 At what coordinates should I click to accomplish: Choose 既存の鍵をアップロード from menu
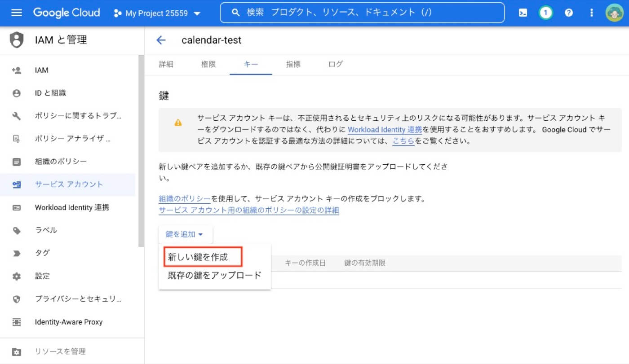(215, 275)
